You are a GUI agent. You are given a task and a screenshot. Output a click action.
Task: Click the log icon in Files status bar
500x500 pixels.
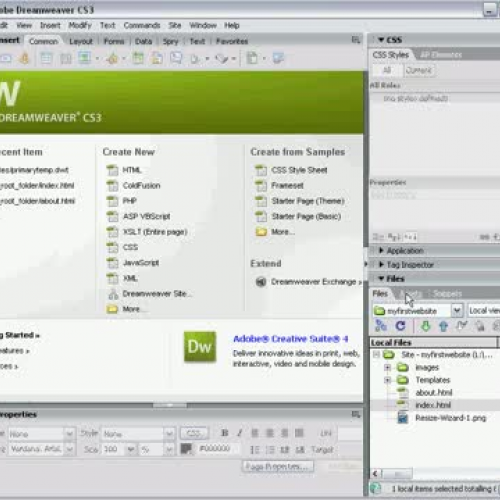(376, 489)
